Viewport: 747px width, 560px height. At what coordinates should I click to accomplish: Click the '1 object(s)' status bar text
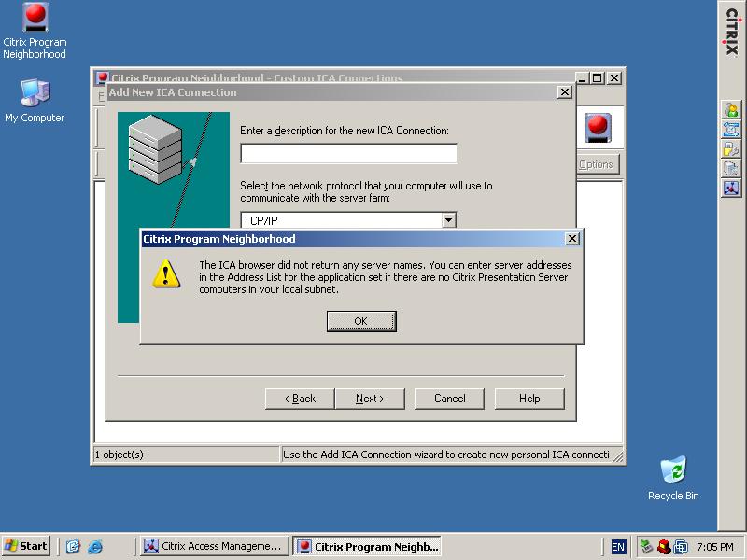pyautogui.click(x=120, y=455)
